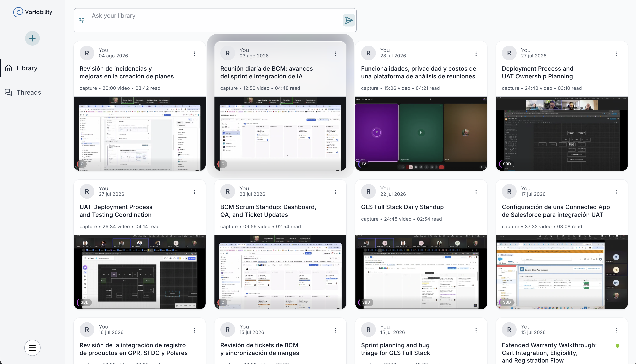Click thumbnail of Deployment Process and UAT Ownership video
This screenshot has height=364, width=636.
click(x=562, y=134)
